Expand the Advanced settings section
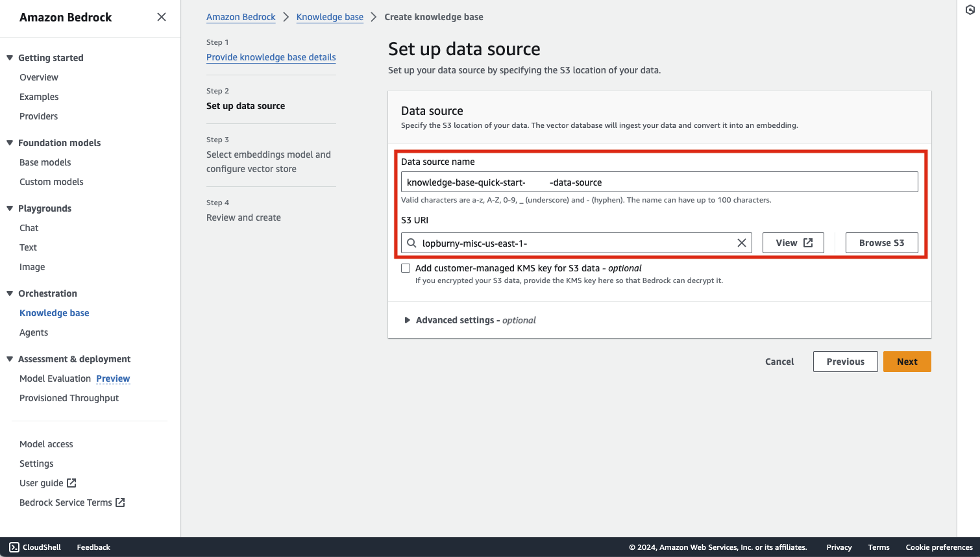Screen dimensions: 980x557 pyautogui.click(x=408, y=319)
